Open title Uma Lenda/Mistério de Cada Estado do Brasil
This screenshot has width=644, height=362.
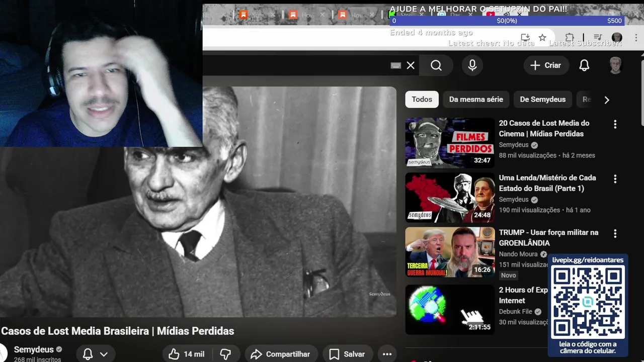(x=547, y=183)
